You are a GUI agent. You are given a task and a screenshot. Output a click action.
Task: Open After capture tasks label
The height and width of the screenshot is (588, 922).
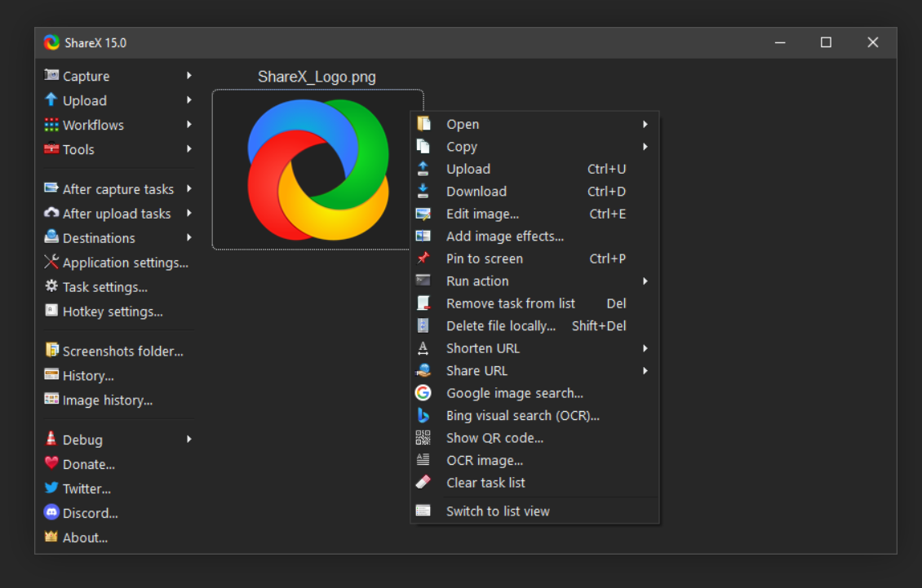(x=118, y=189)
